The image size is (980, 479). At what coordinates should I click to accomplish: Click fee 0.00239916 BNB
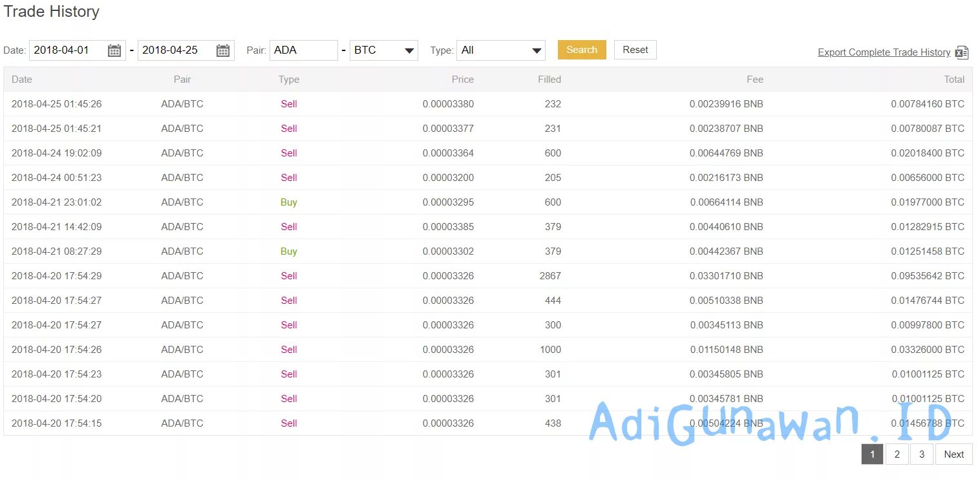[x=727, y=104]
